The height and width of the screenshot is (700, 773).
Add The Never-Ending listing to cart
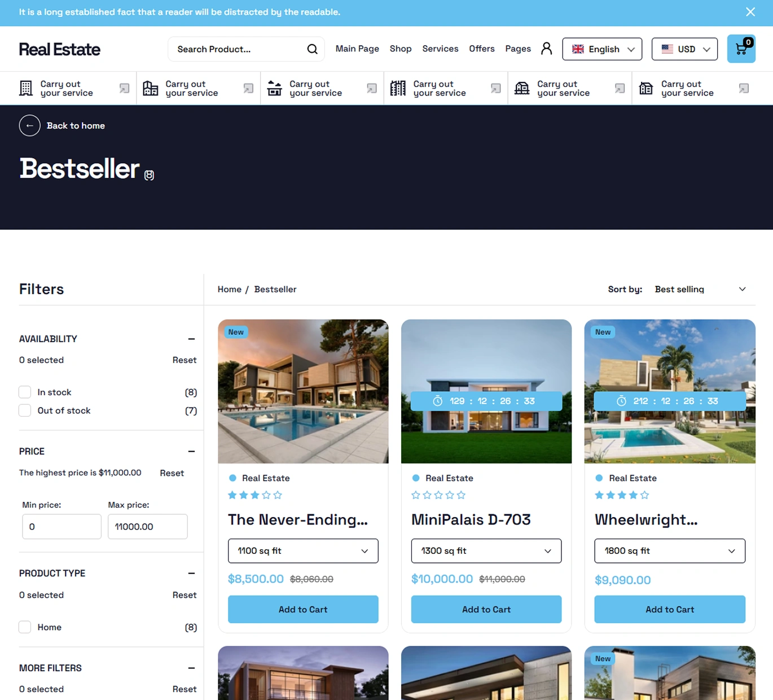303,609
